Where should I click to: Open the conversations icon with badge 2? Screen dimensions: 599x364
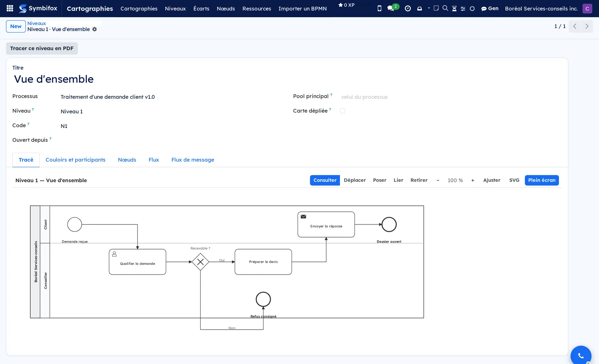(x=392, y=8)
